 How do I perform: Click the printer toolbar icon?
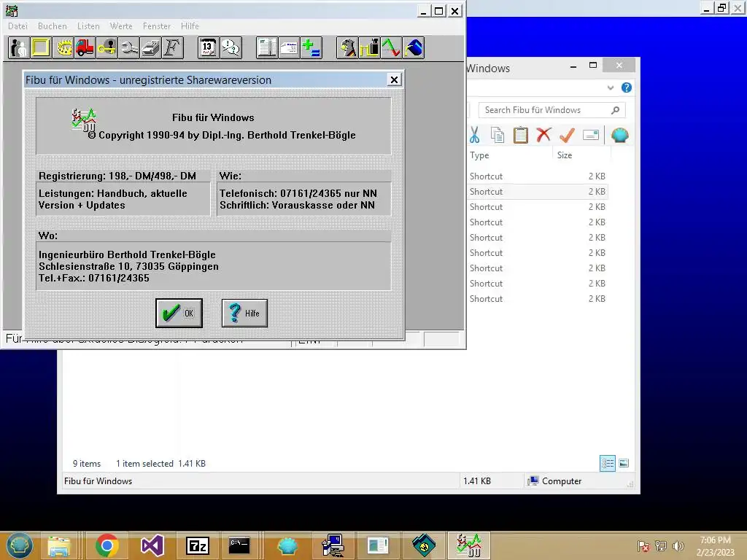pos(150,47)
